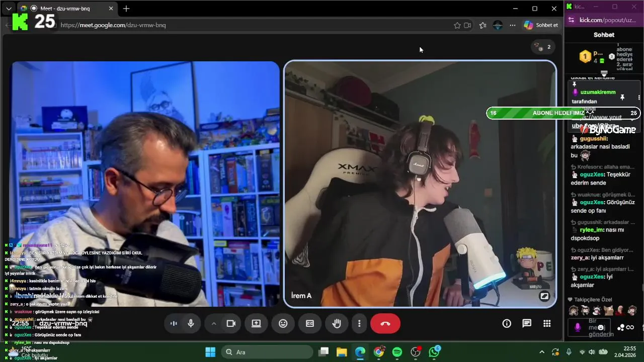Open Spotify from taskbar
The image size is (644, 362).
click(x=397, y=352)
